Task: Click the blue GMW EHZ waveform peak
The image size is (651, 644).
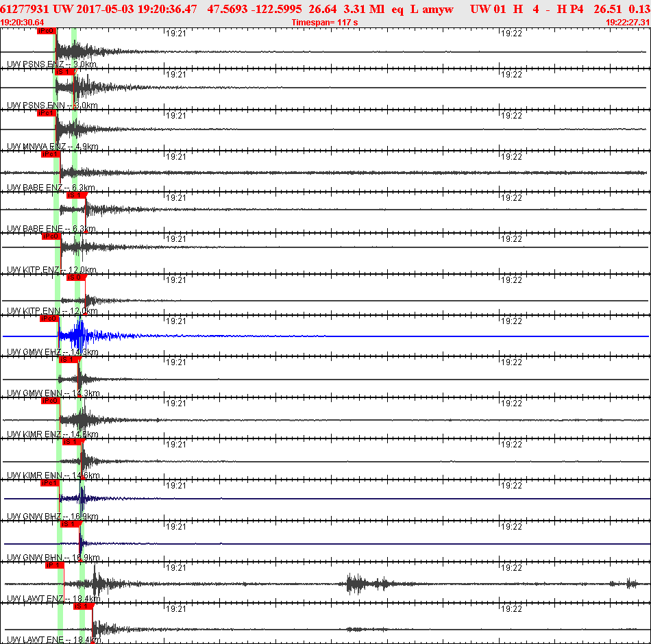Action: [x=80, y=334]
